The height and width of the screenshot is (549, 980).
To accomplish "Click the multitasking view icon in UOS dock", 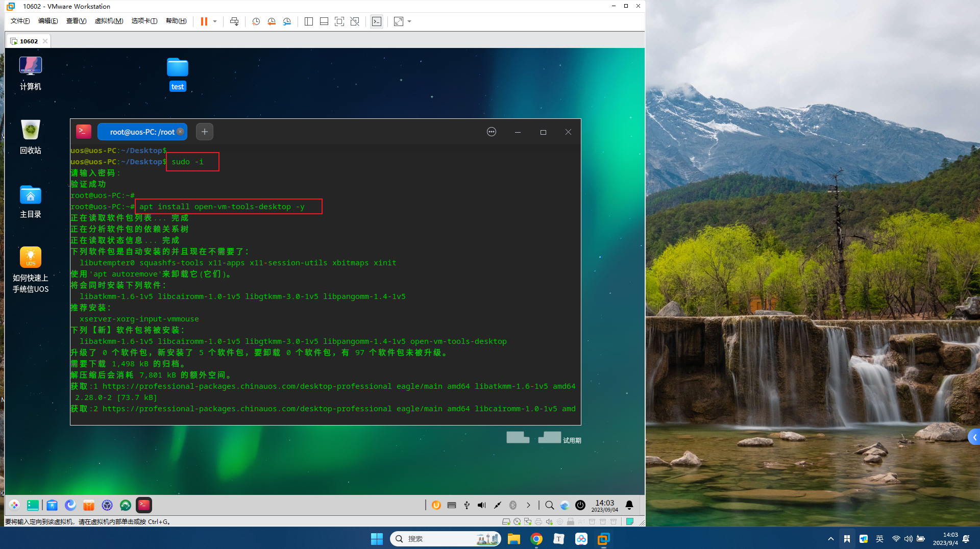I will click(33, 505).
